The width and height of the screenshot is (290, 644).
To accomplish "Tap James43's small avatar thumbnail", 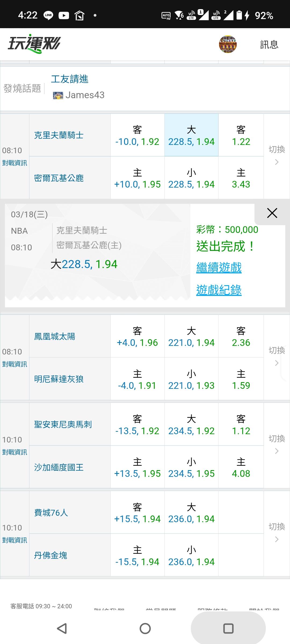I will click(x=58, y=95).
